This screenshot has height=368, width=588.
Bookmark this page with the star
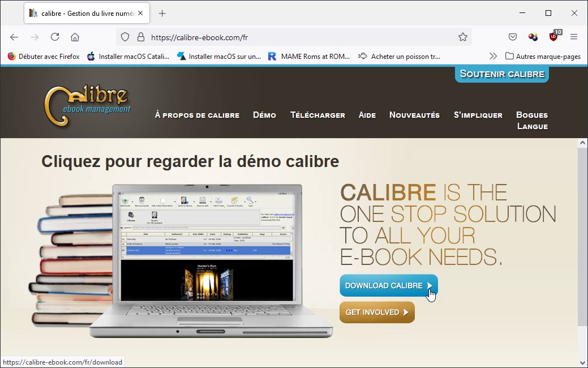coord(463,37)
